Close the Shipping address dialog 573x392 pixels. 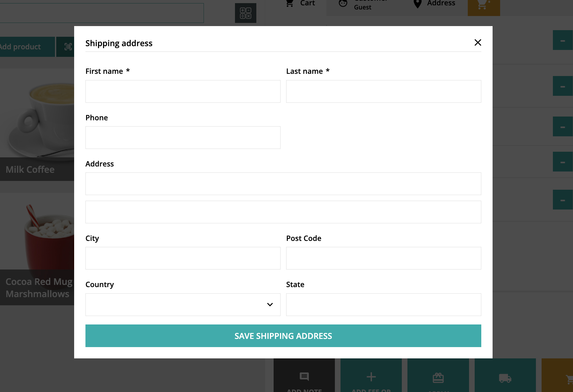pos(477,42)
